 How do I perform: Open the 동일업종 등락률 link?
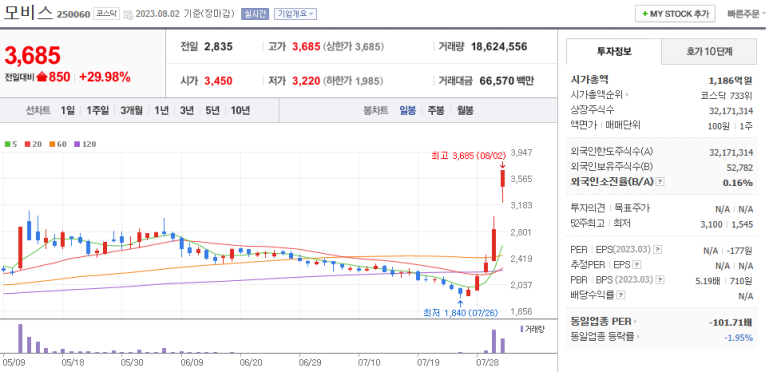pyautogui.click(x=606, y=337)
